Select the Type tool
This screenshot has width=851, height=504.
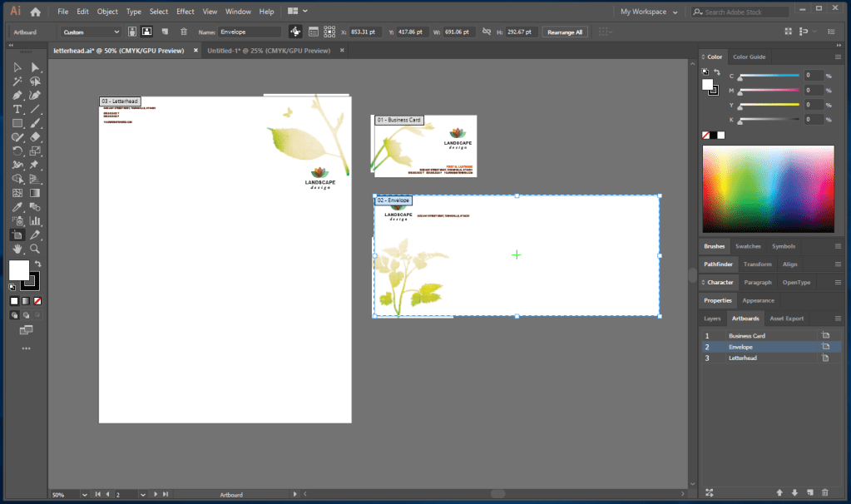click(17, 109)
